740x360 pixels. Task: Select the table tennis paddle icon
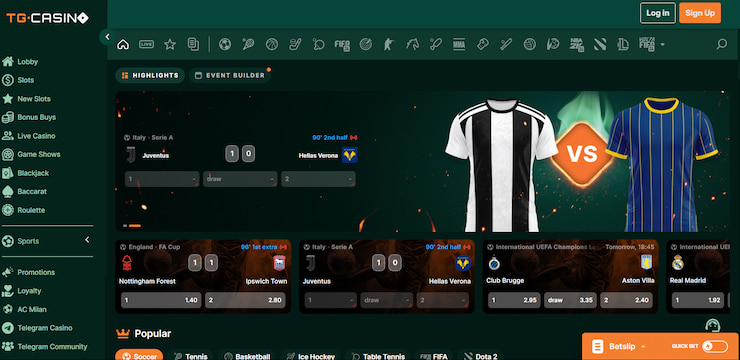[x=319, y=44]
